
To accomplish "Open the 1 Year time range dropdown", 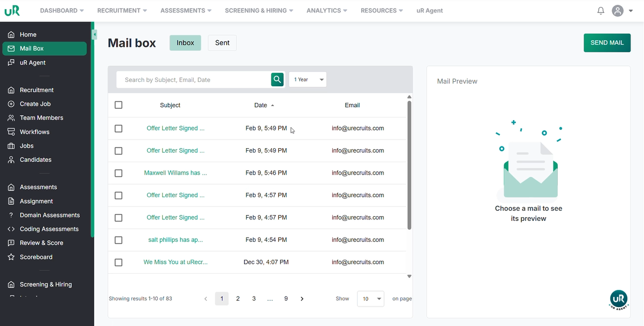I will point(308,80).
